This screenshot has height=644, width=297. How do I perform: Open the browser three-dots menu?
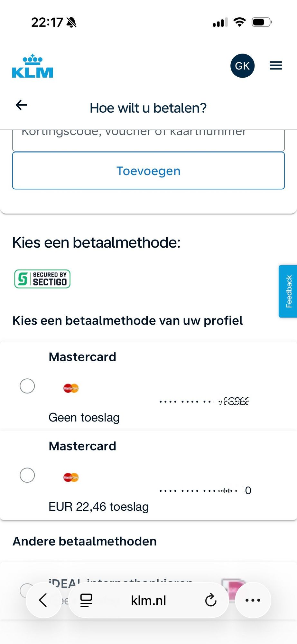(x=253, y=600)
